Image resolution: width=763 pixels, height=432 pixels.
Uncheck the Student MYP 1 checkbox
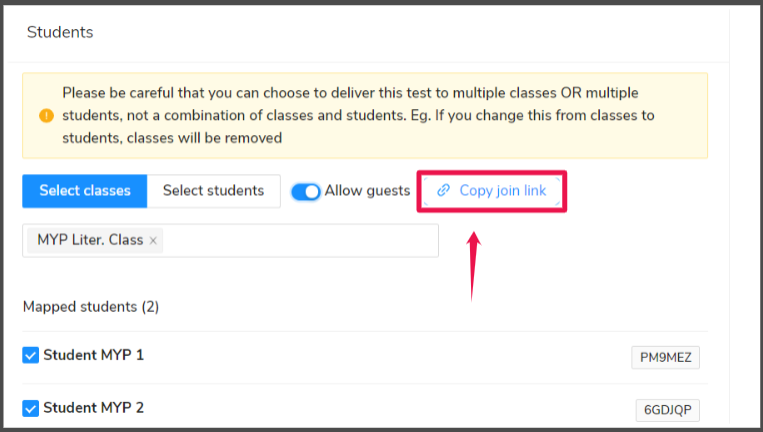[31, 355]
